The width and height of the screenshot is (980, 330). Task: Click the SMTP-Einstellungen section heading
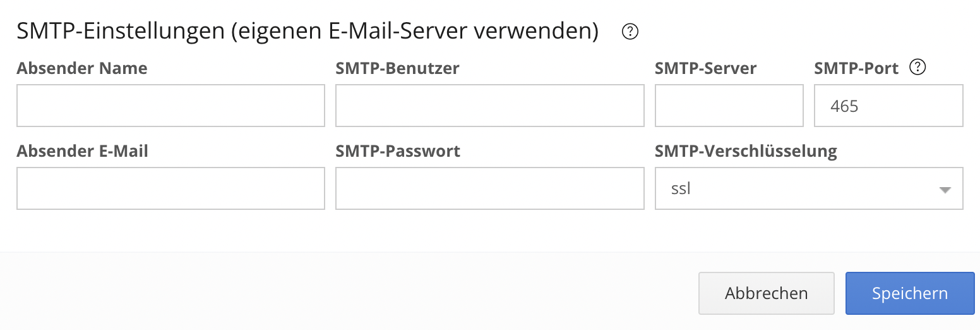click(x=308, y=31)
